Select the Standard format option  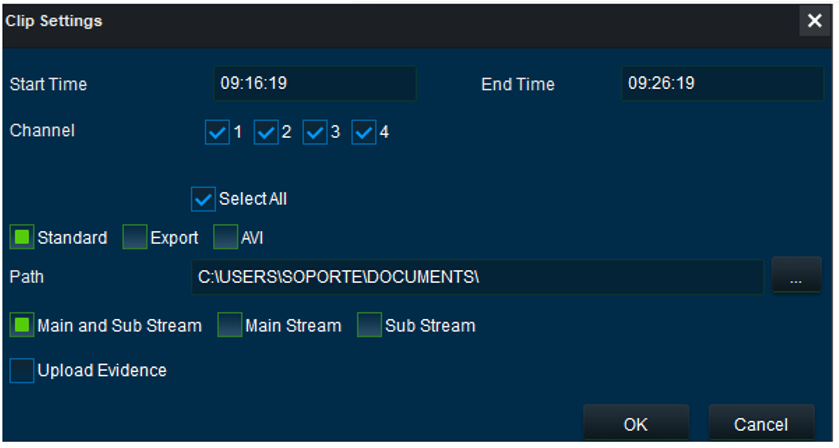click(22, 238)
